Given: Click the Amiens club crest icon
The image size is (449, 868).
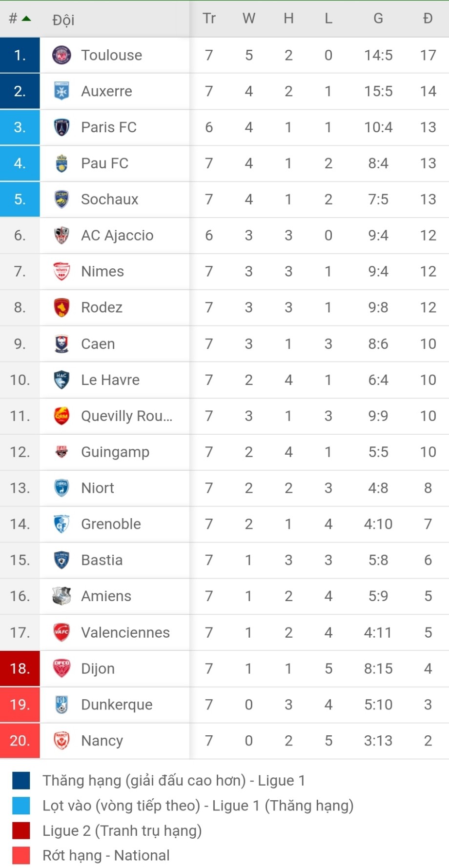Looking at the screenshot, I should [61, 596].
